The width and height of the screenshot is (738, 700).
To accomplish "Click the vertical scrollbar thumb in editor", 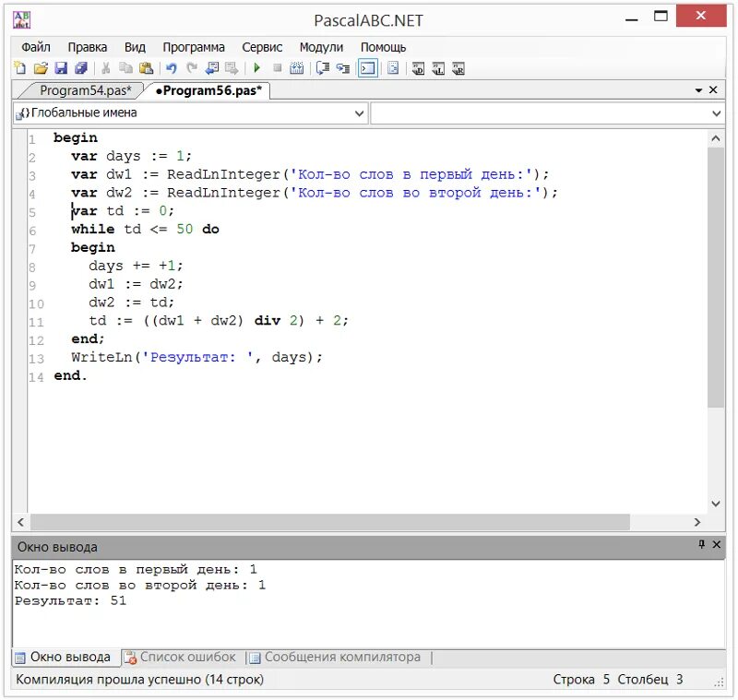I will pos(716,278).
